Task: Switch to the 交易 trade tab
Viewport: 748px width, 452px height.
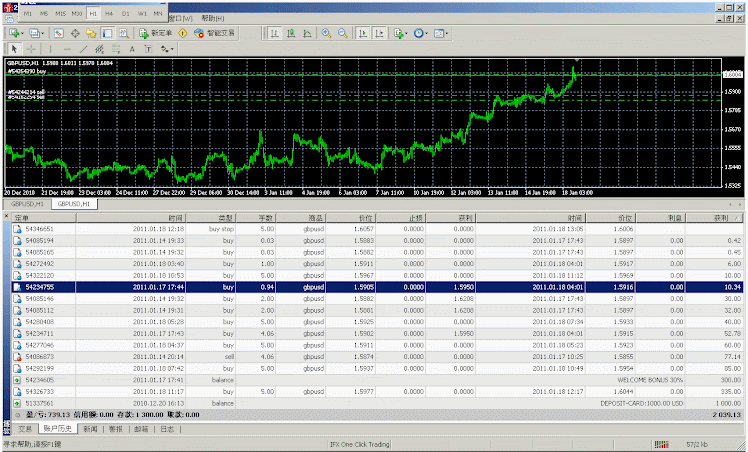Action: click(x=25, y=429)
